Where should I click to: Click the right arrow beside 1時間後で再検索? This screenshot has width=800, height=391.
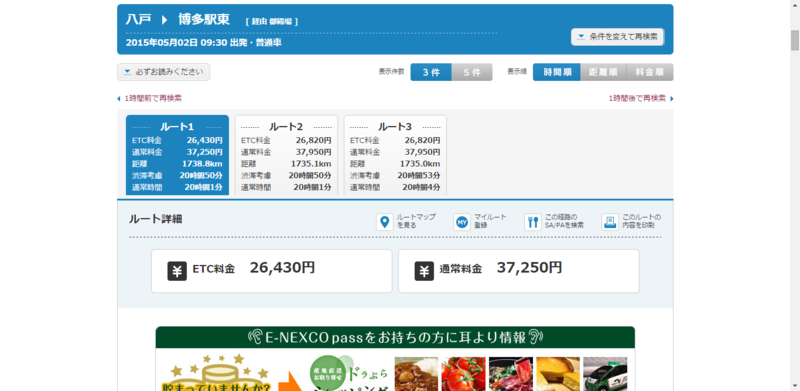[x=671, y=99]
